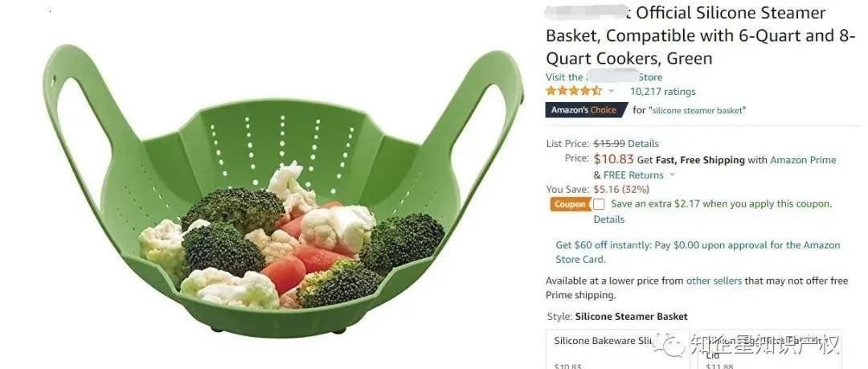This screenshot has width=868, height=369.
Task: Select the Silicone Bakeware $10.83 style option
Action: click(x=617, y=350)
